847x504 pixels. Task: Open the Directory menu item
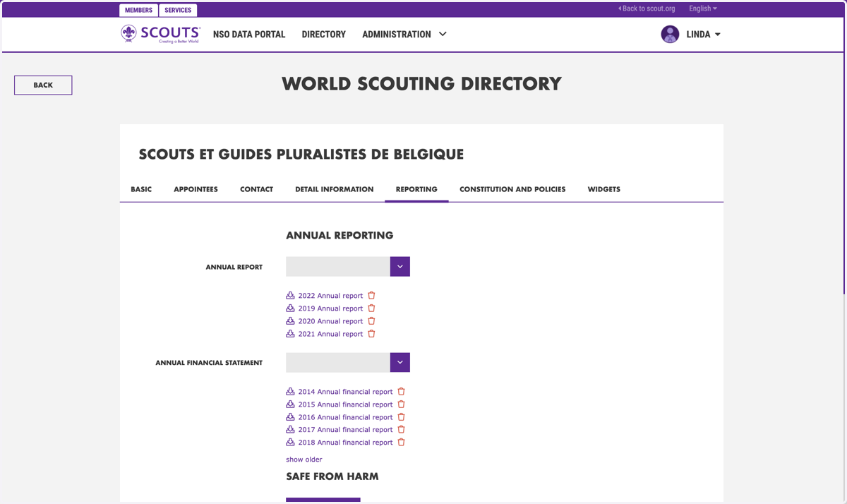(324, 34)
